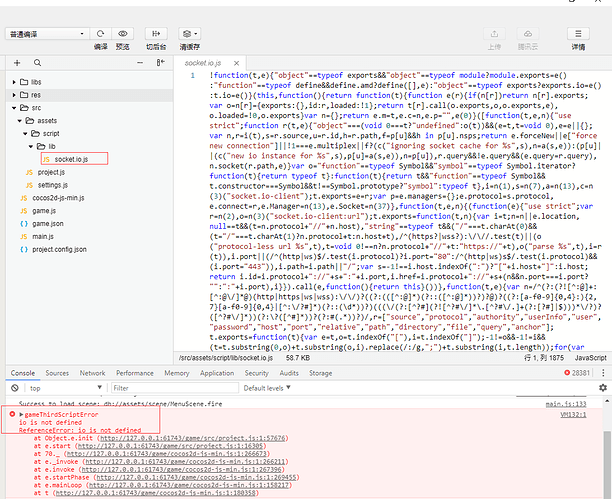Clear console with the block icon
This screenshot has height=499, width=612.
click(15, 388)
